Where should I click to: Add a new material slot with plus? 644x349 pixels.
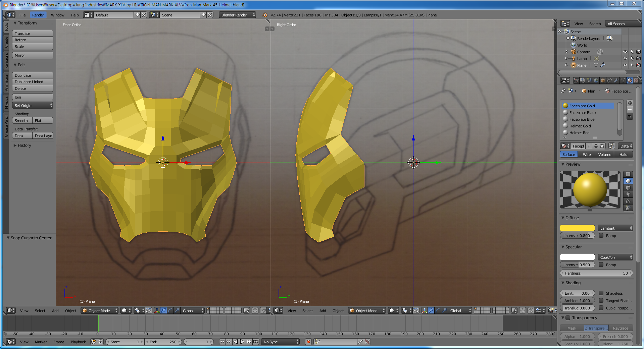[630, 103]
